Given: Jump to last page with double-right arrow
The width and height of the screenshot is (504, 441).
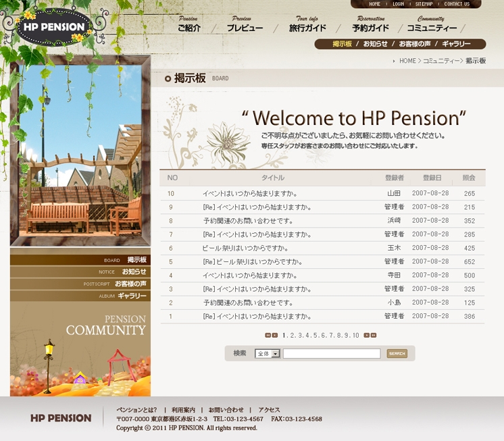Looking at the screenshot, I should (374, 335).
